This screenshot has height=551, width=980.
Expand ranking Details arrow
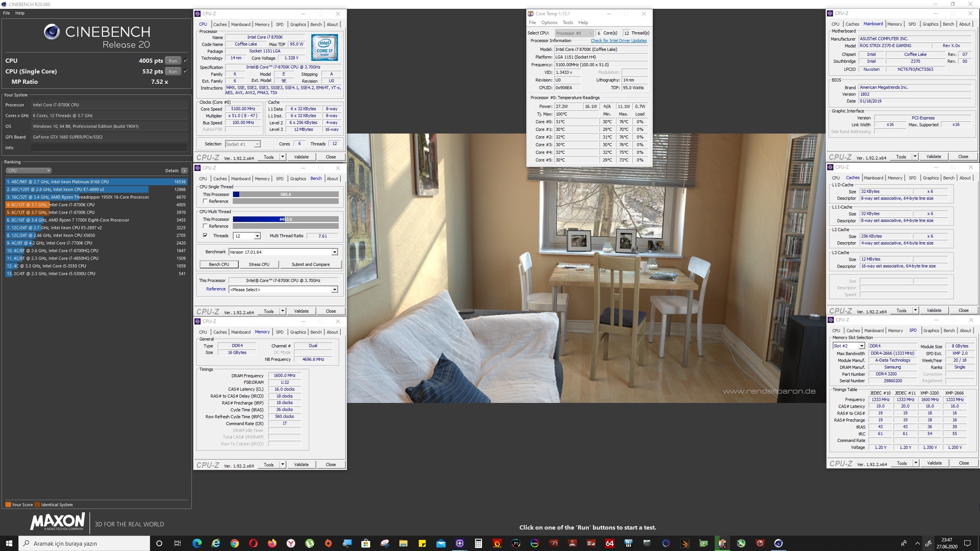pyautogui.click(x=185, y=171)
